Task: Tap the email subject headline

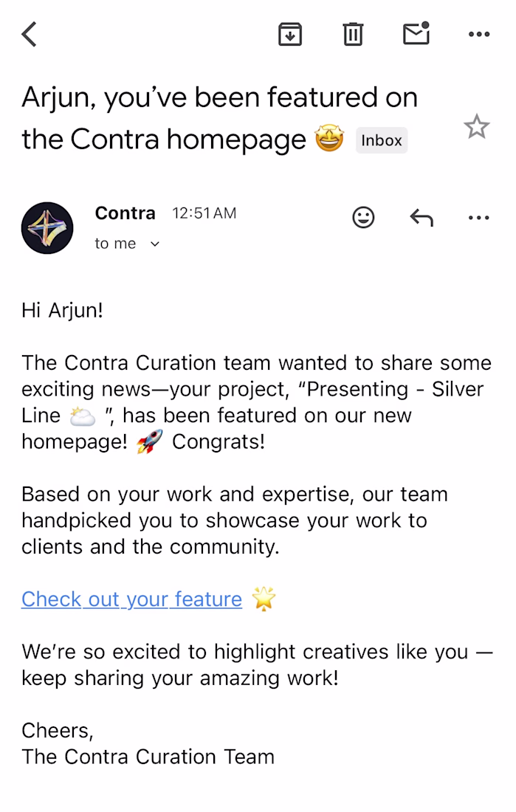Action: [219, 118]
